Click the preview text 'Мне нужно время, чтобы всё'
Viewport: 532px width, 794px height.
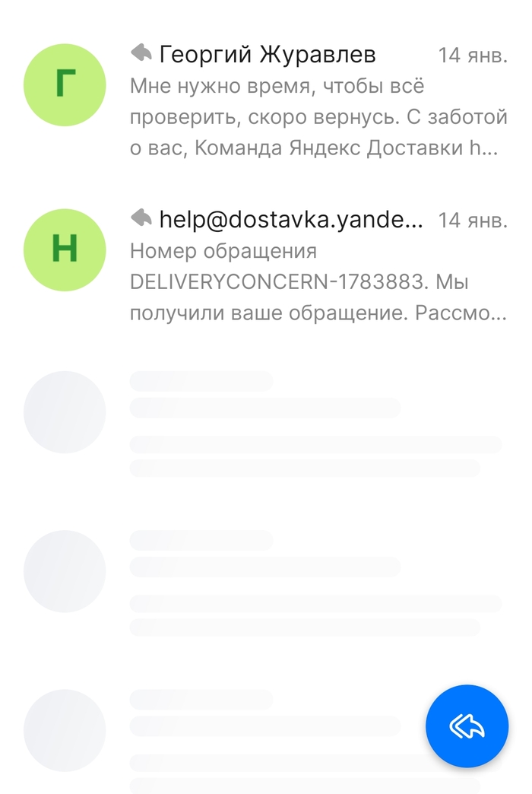coord(277,86)
